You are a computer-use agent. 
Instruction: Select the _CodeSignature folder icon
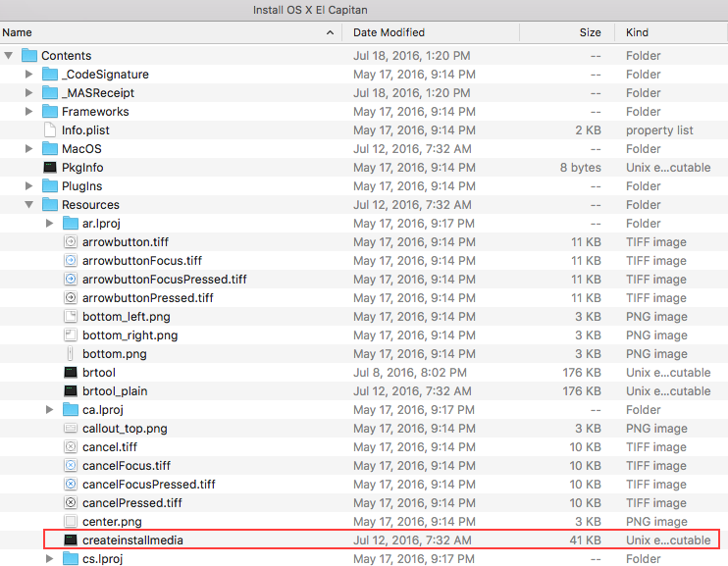(x=50, y=74)
